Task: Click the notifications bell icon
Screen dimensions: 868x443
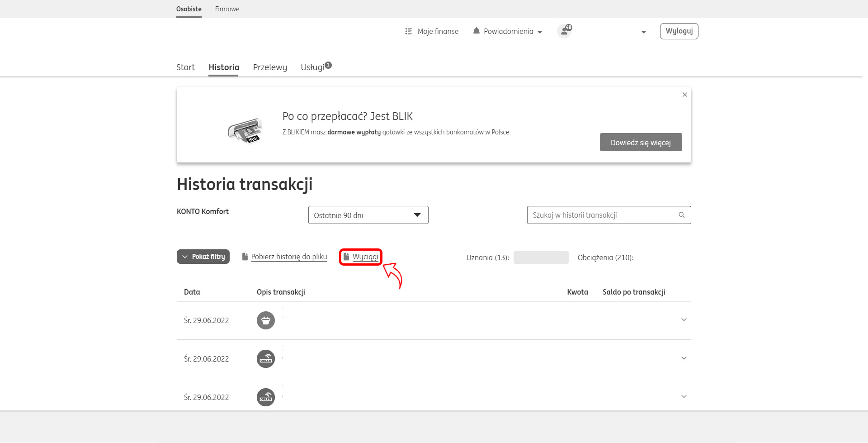Action: [476, 31]
